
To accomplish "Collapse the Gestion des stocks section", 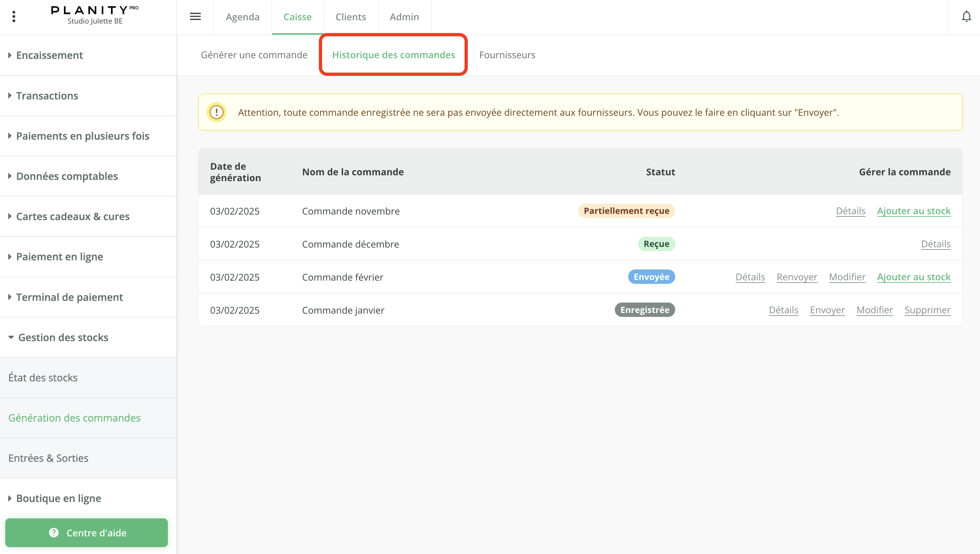I will tap(63, 338).
